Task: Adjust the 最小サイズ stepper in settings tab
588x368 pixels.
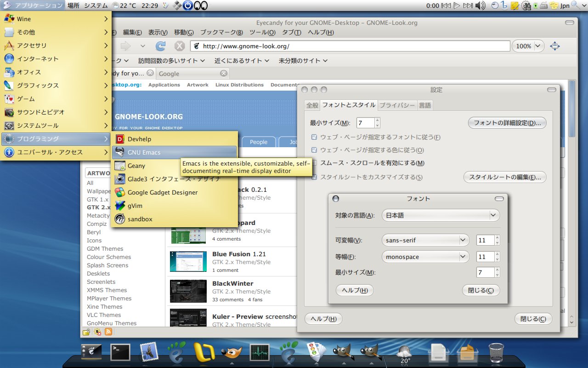Action: click(377, 123)
